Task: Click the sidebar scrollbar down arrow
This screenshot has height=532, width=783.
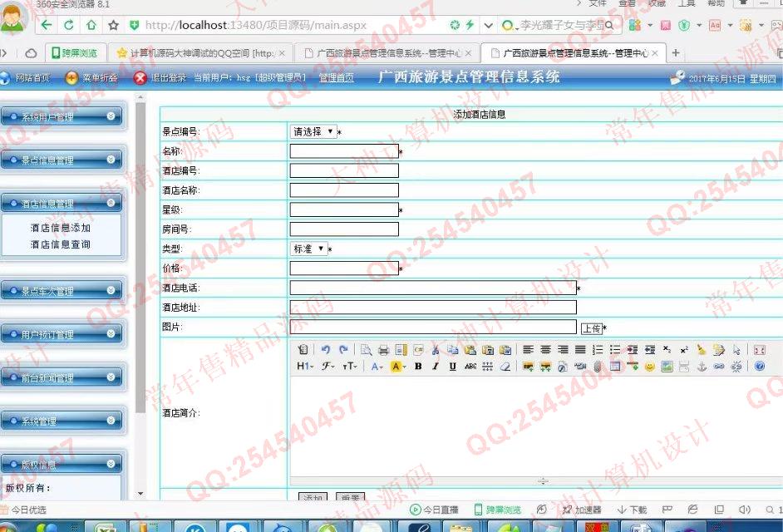Action: click(x=140, y=494)
